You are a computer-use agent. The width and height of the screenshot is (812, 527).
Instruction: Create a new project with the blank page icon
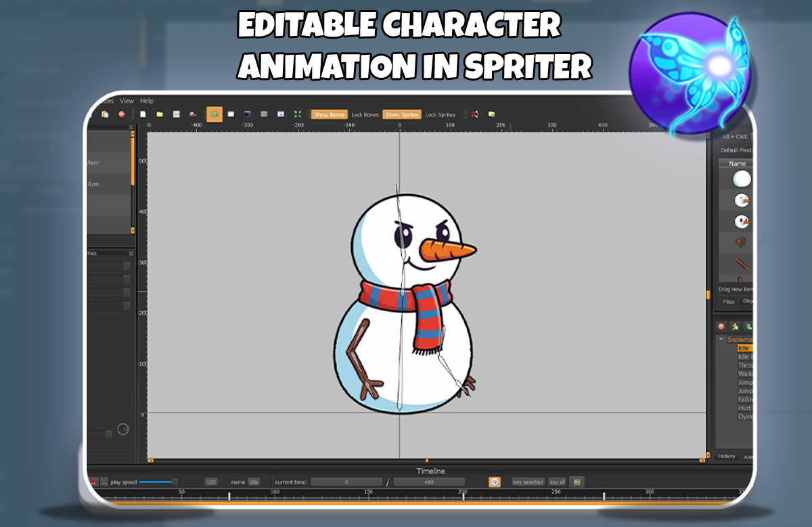tap(142, 114)
